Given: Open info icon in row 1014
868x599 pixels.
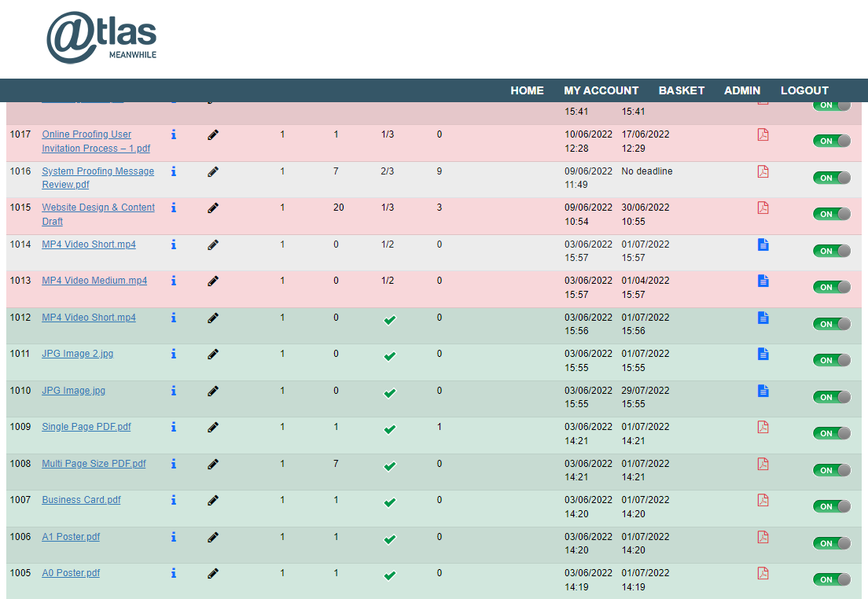Looking at the screenshot, I should [x=173, y=244].
